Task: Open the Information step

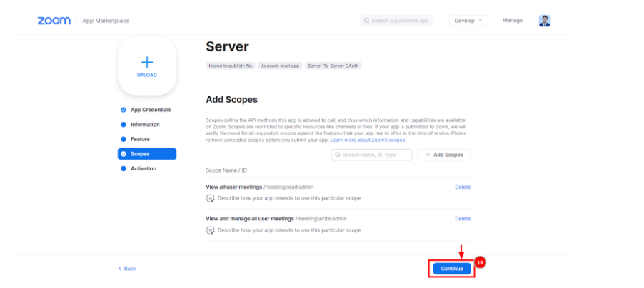Action: pyautogui.click(x=145, y=125)
